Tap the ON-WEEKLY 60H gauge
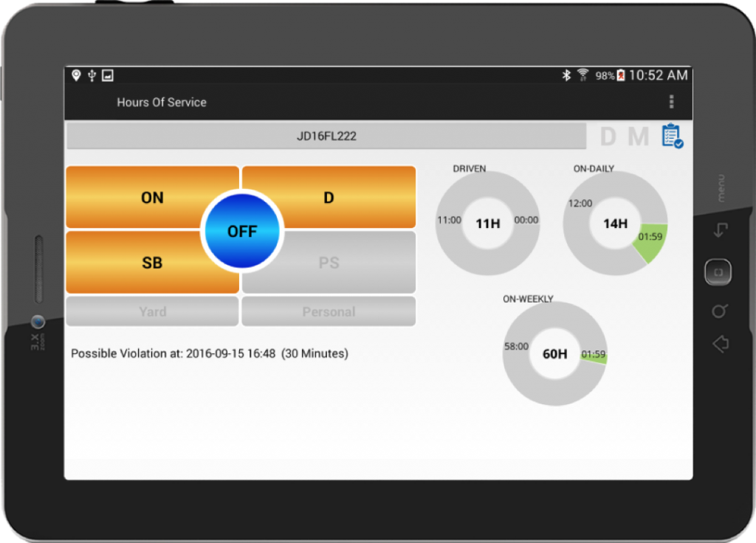Screen dimensions: 756x543 tap(554, 354)
